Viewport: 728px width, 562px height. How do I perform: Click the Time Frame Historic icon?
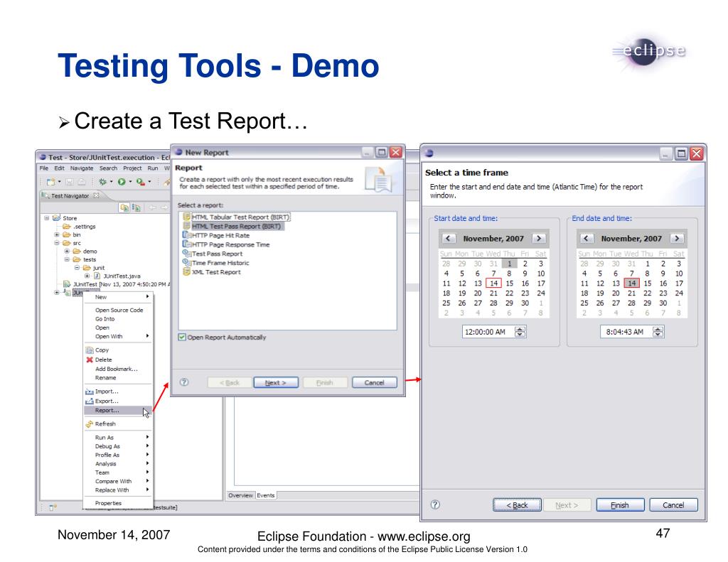point(187,263)
